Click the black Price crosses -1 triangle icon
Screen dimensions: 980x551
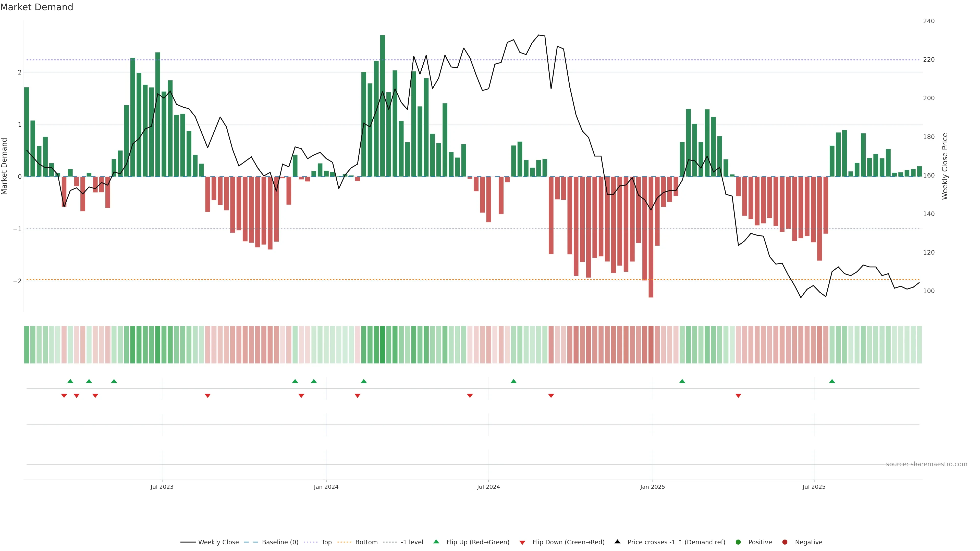617,542
